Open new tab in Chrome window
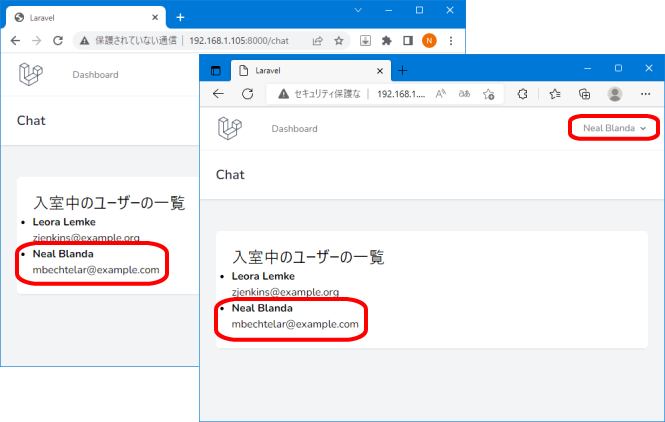Screen dimensions: 665x422 [180, 17]
